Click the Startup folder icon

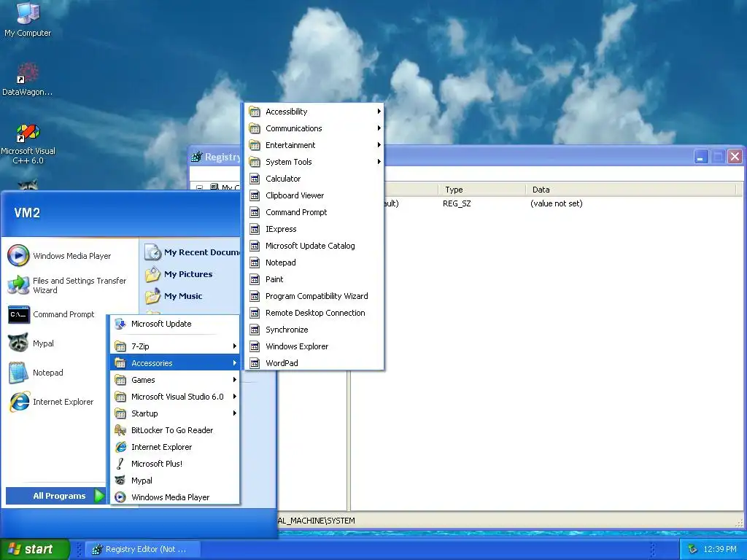point(120,413)
